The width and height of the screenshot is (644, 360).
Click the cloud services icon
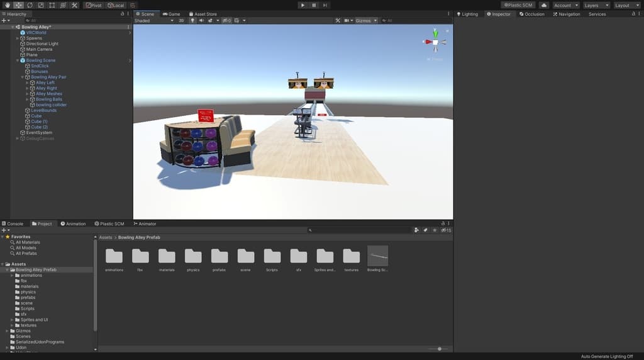point(543,5)
